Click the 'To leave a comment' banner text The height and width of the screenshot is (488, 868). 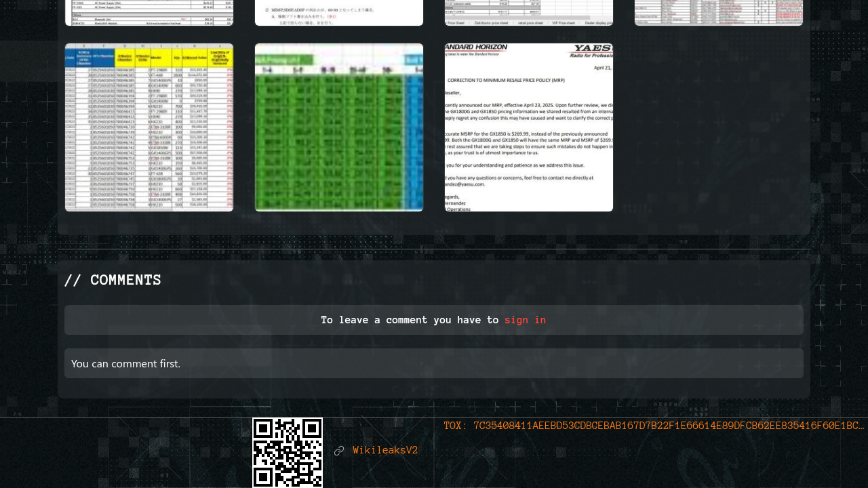coord(410,320)
